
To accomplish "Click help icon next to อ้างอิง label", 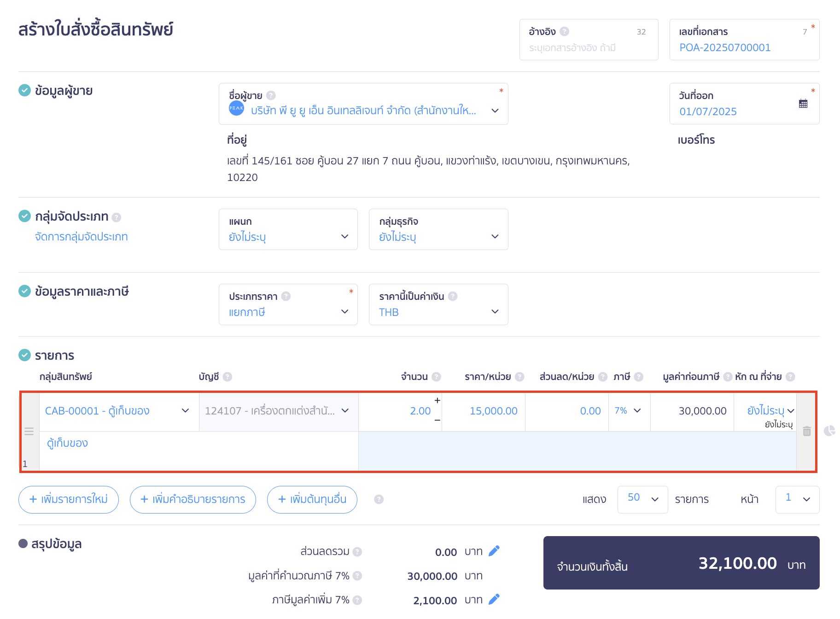I will pos(565,31).
